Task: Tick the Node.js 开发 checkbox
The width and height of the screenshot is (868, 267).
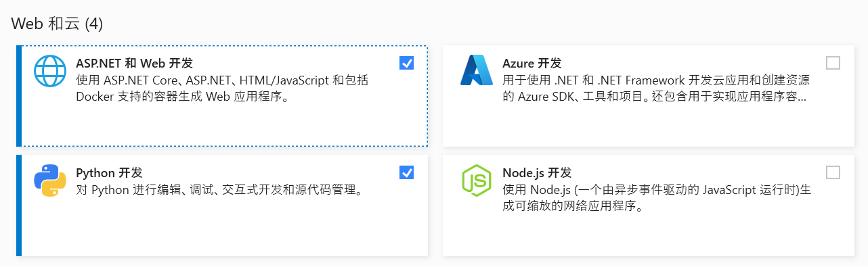Action: [833, 172]
